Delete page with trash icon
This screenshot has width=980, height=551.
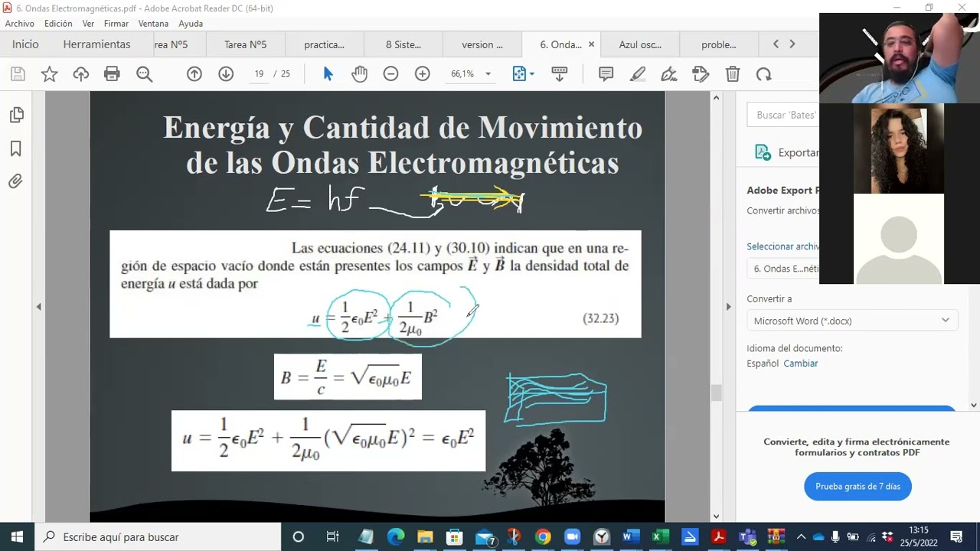(x=733, y=74)
